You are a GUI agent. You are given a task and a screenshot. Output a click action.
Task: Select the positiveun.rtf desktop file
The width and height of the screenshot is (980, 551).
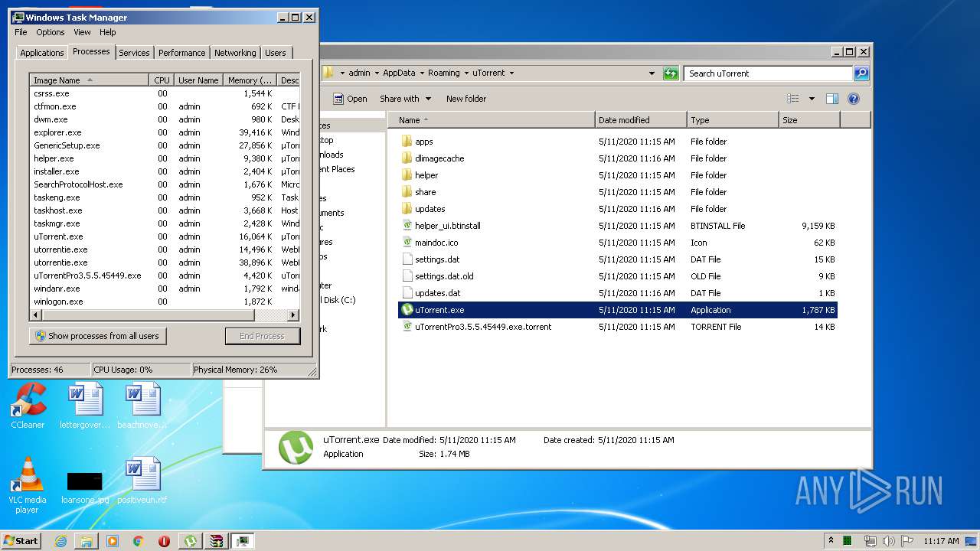142,481
